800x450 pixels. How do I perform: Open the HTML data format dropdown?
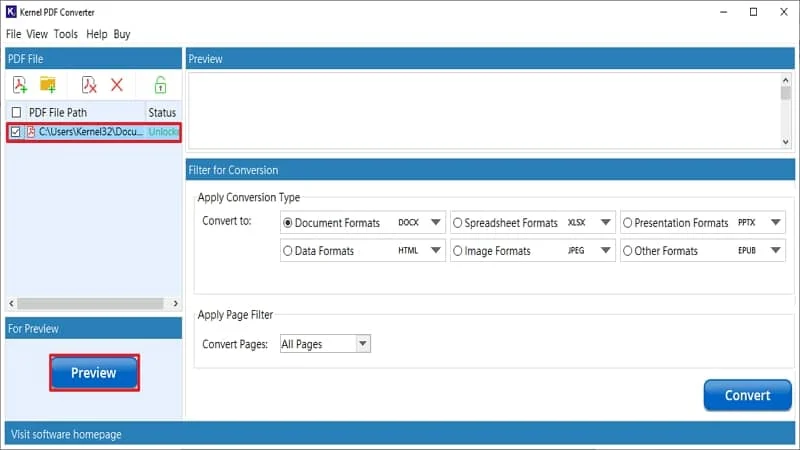(x=435, y=251)
